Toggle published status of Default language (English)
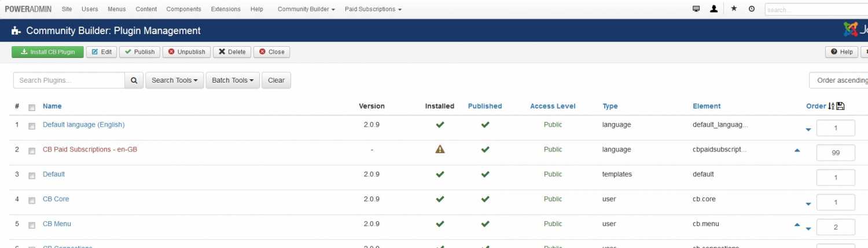The width and height of the screenshot is (868, 248). 485,124
